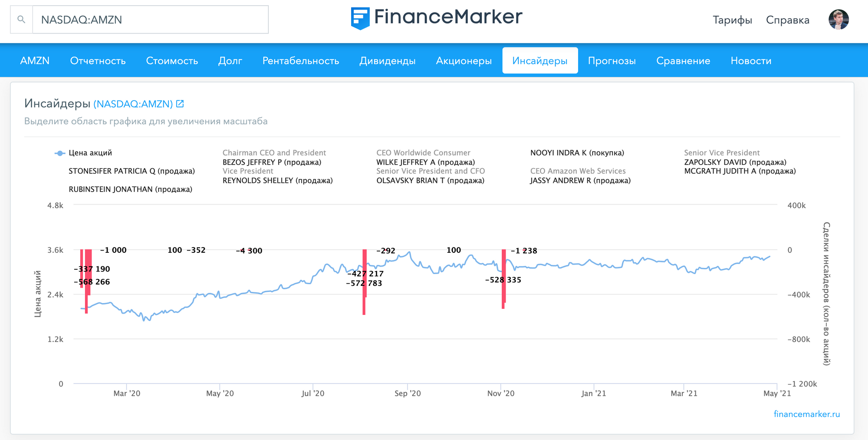Open the user profile avatar
Image resolution: width=868 pixels, height=440 pixels.
tap(838, 20)
